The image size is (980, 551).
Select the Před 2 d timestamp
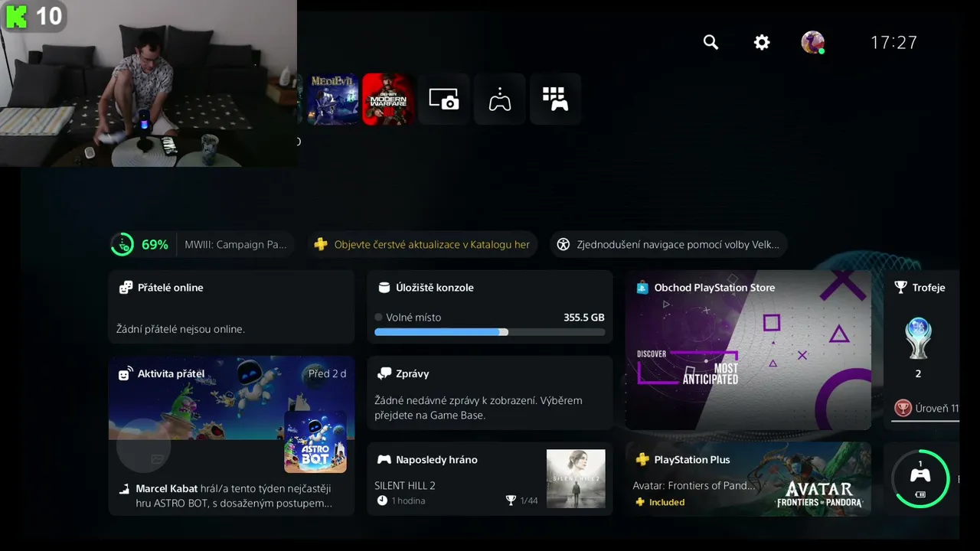[x=327, y=374]
